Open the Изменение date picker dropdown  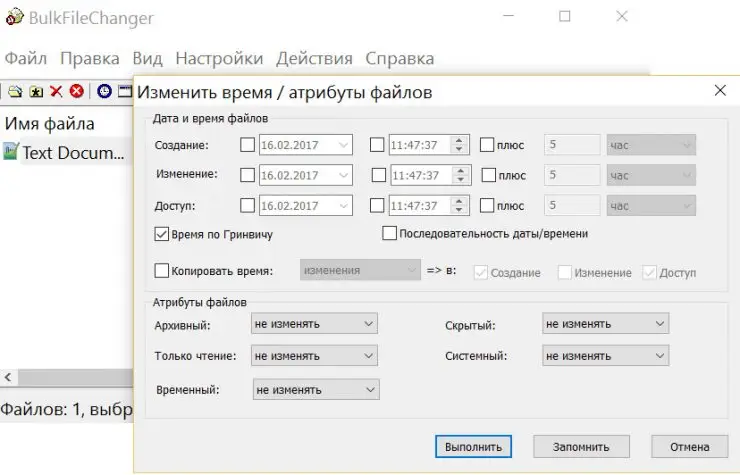point(344,175)
